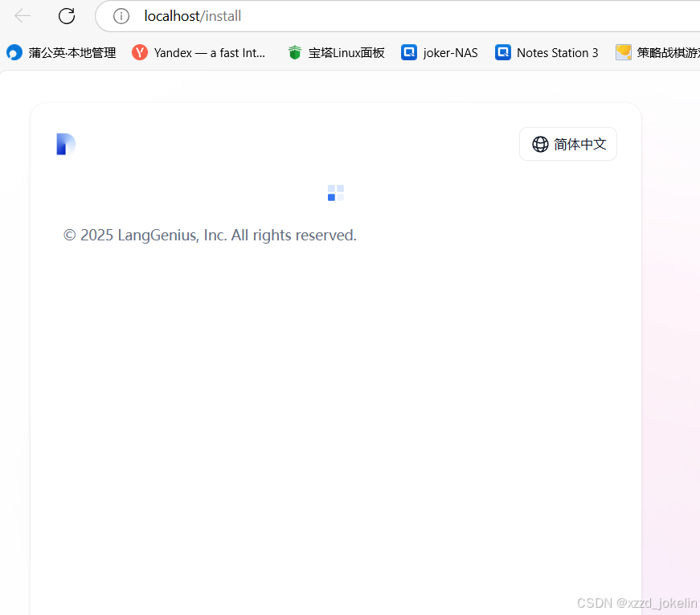Open site permissions via the address bar info badge
The width and height of the screenshot is (700, 615).
[121, 15]
